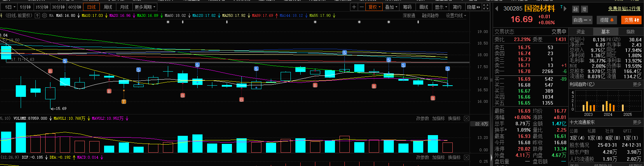Toggle 简约 simple mode
The image size is (644, 166).
457,7
